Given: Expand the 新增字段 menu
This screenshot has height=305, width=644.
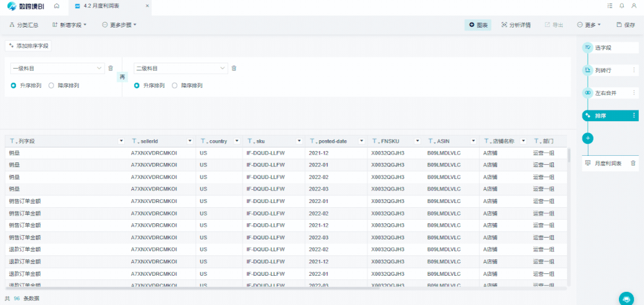Looking at the screenshot, I should click(x=69, y=25).
